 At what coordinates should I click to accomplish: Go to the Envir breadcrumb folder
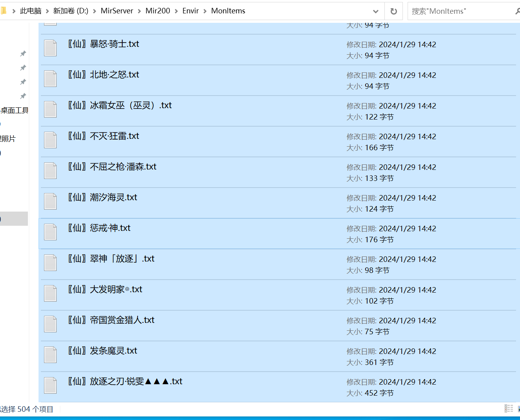[191, 11]
